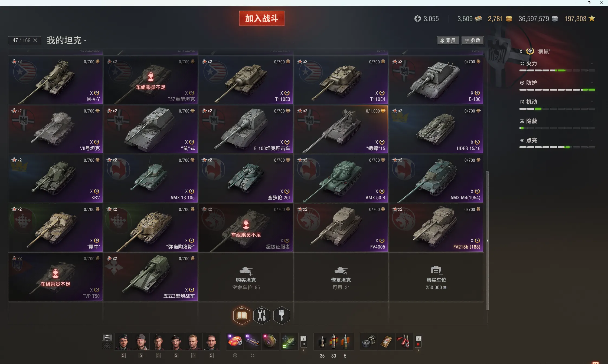
Task: Toggle the consumables loadout I/II switch
Action: 418,342
